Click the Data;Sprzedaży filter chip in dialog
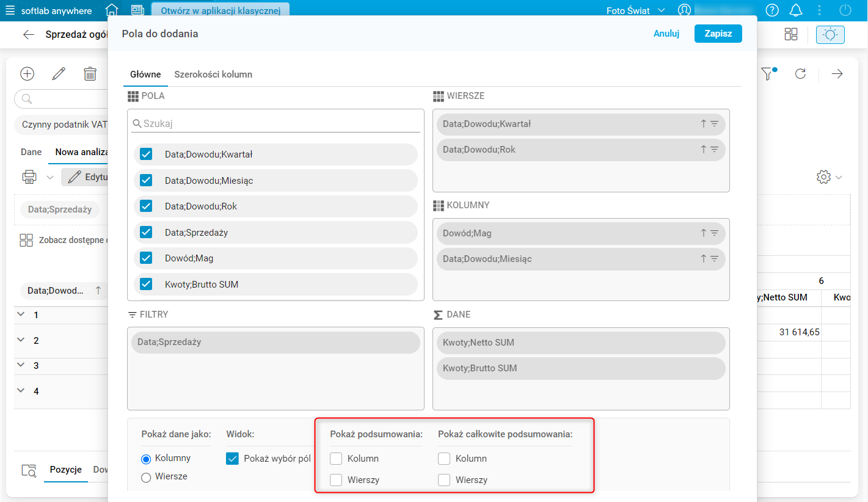868x502 pixels. point(275,342)
